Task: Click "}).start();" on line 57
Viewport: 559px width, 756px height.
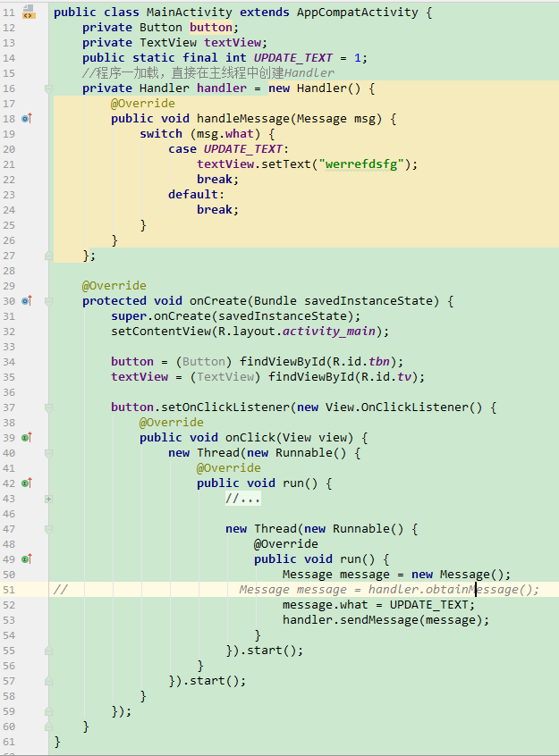Action: pyautogui.click(x=208, y=680)
